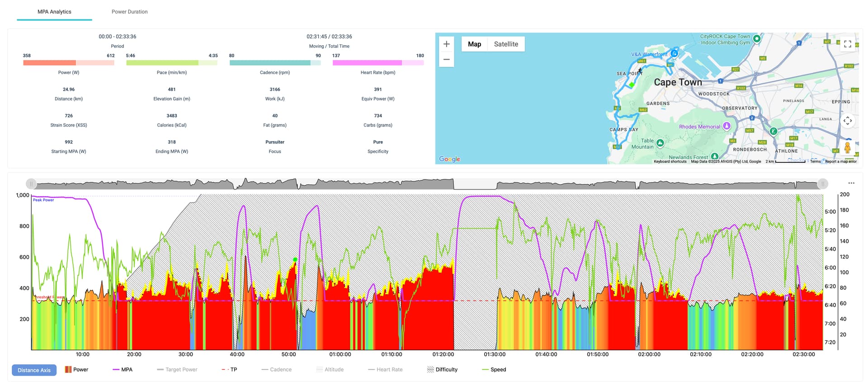Toggle fullscreen map view
The image size is (868, 386).
click(x=848, y=44)
